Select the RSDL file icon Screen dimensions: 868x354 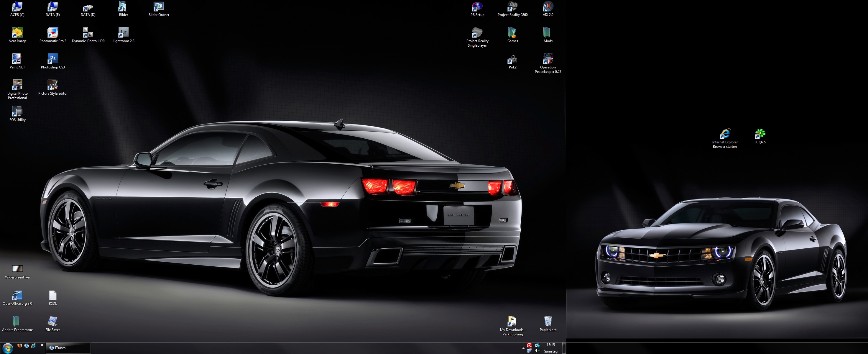pyautogui.click(x=52, y=298)
